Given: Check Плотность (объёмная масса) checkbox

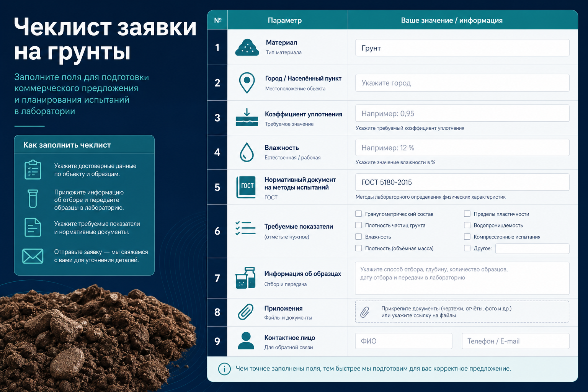Looking at the screenshot, I should [359, 248].
